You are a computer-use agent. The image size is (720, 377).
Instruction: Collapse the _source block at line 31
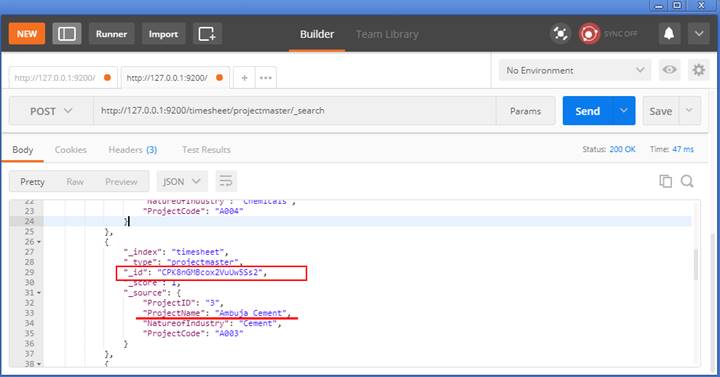click(x=39, y=293)
